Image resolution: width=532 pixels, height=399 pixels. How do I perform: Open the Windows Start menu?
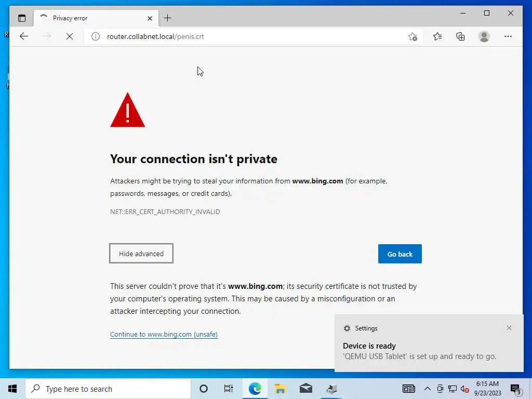12,389
